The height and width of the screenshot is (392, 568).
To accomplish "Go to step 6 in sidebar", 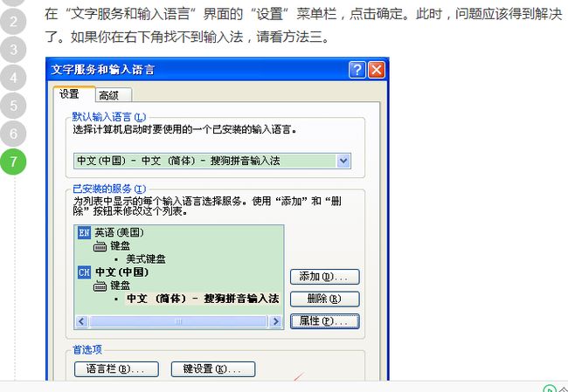I will point(13,134).
